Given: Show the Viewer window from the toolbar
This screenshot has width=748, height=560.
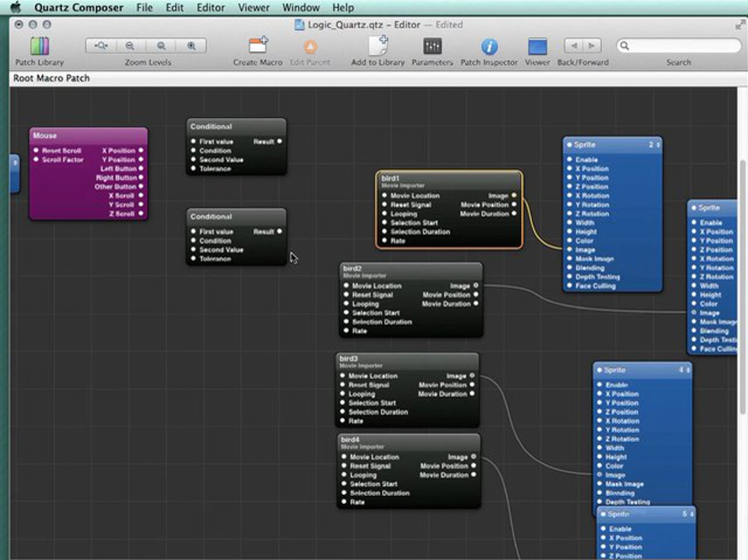Looking at the screenshot, I should tap(537, 46).
